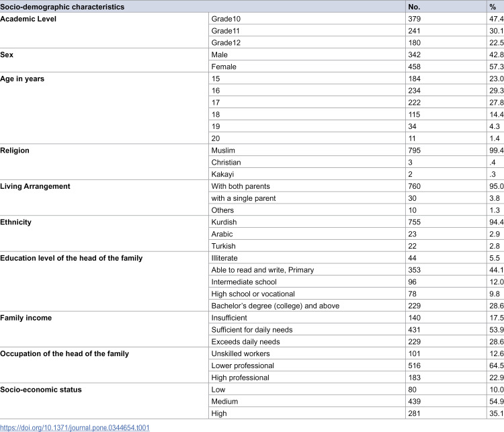Click the 'Illiterate' cell

click(224, 258)
